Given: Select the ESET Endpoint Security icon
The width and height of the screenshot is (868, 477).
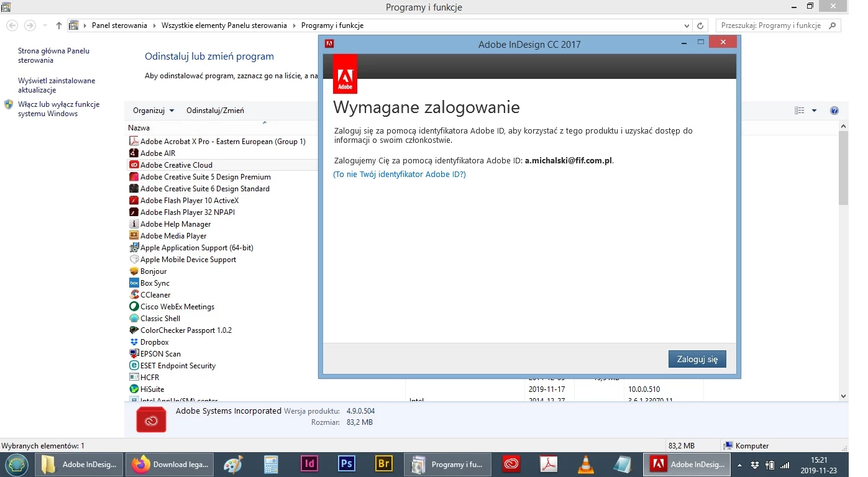Looking at the screenshot, I should click(x=134, y=366).
